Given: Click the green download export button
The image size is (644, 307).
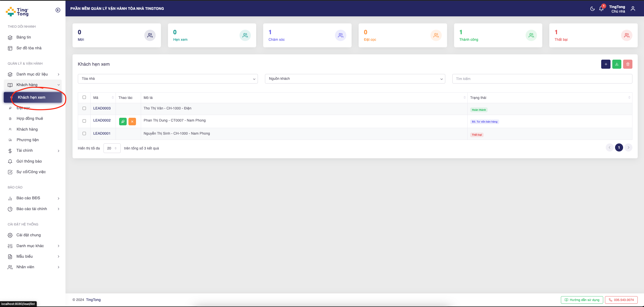Looking at the screenshot, I should [x=617, y=64].
